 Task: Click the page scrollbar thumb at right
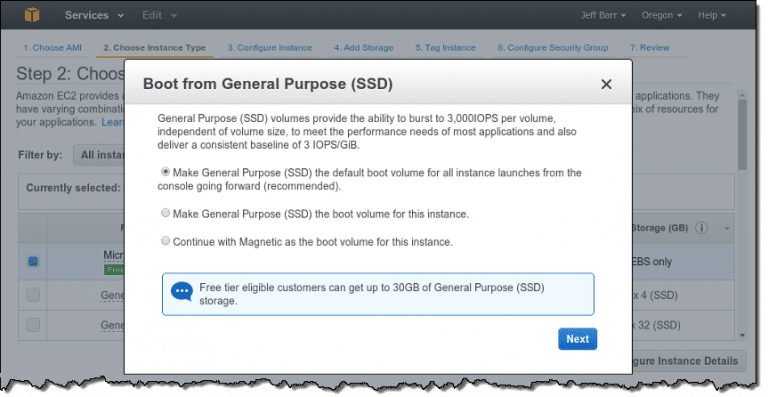click(x=743, y=135)
